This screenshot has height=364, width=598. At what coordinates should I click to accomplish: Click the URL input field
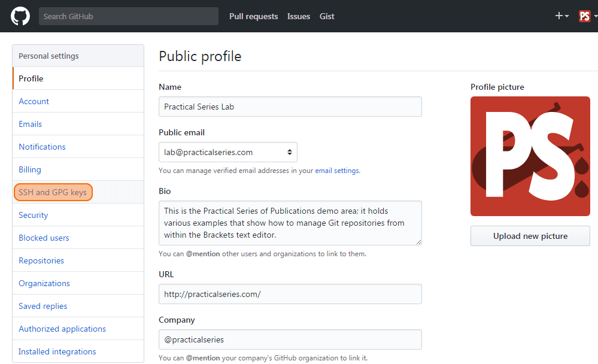(x=290, y=294)
